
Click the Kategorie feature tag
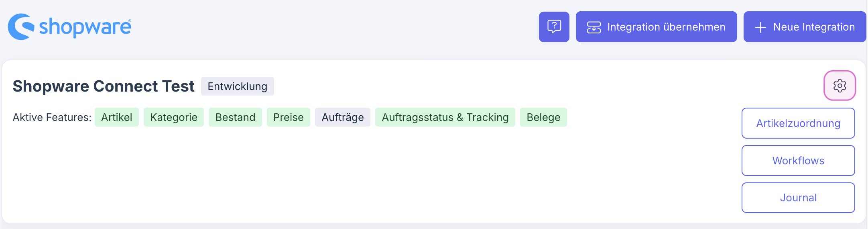[x=173, y=117]
